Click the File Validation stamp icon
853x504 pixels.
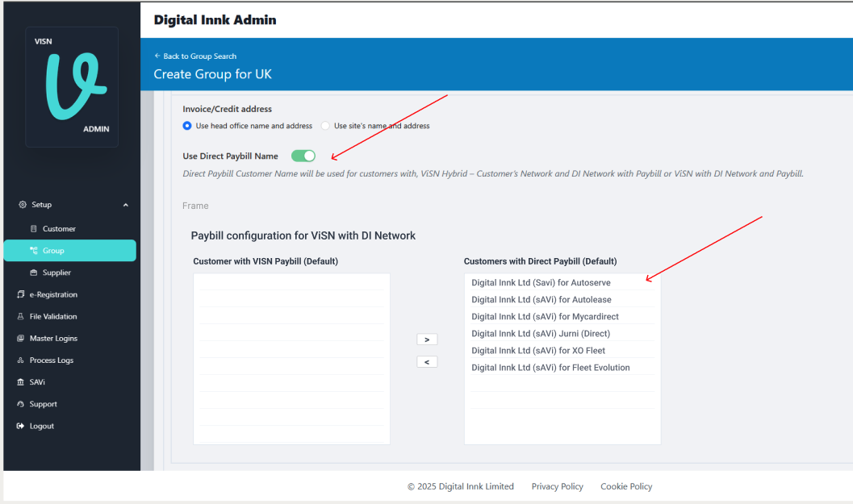(x=21, y=316)
